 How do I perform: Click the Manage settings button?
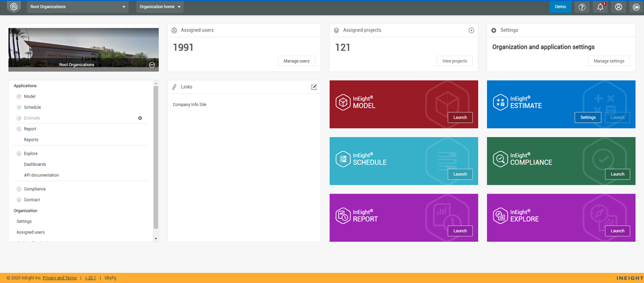(609, 61)
